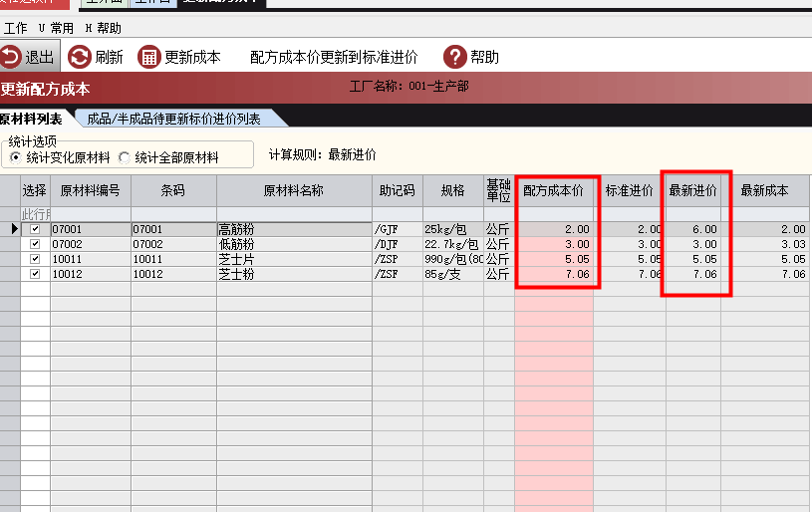
Task: Click the 刷新 refresh icon
Action: [80, 57]
